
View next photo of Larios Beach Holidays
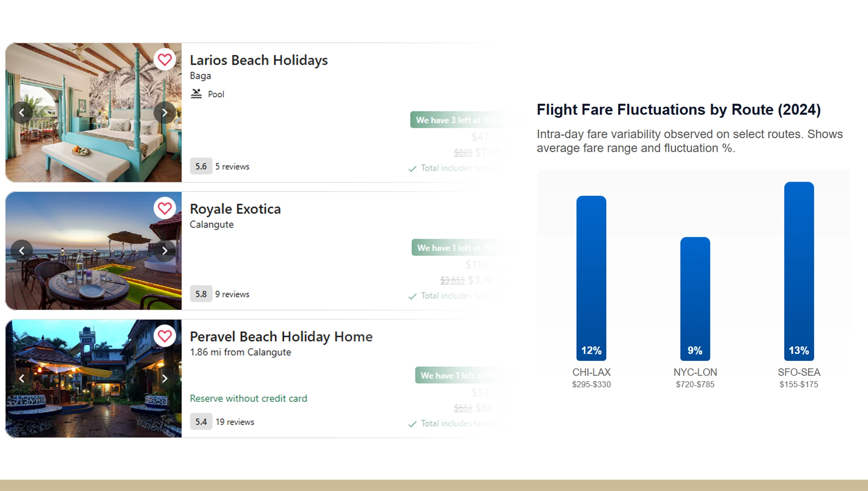[165, 112]
